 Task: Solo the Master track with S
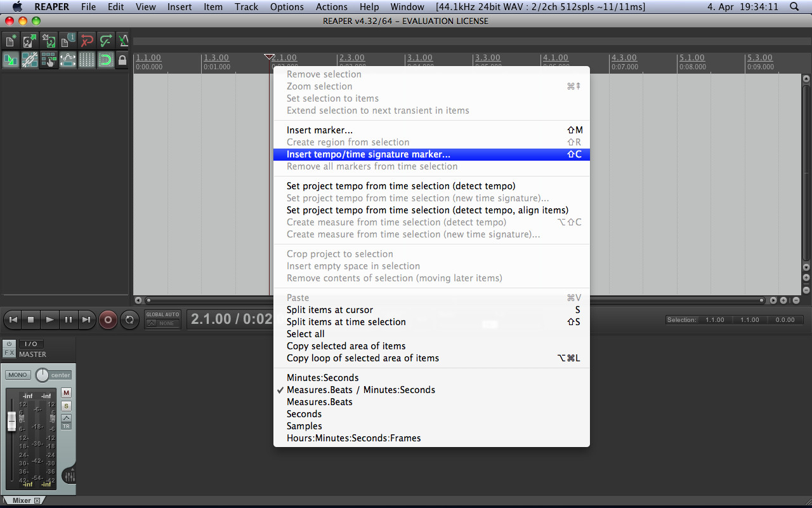[66, 406]
